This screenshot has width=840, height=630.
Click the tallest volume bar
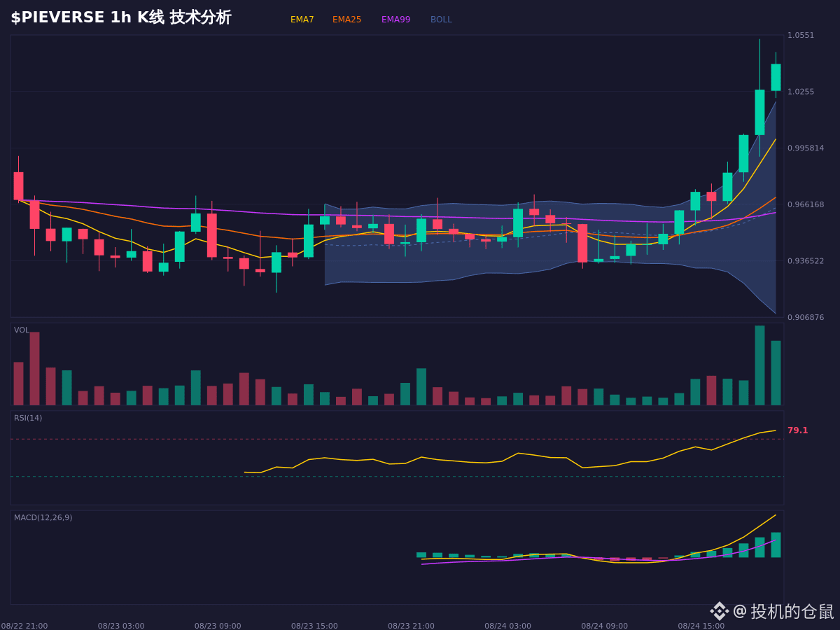[759, 365]
